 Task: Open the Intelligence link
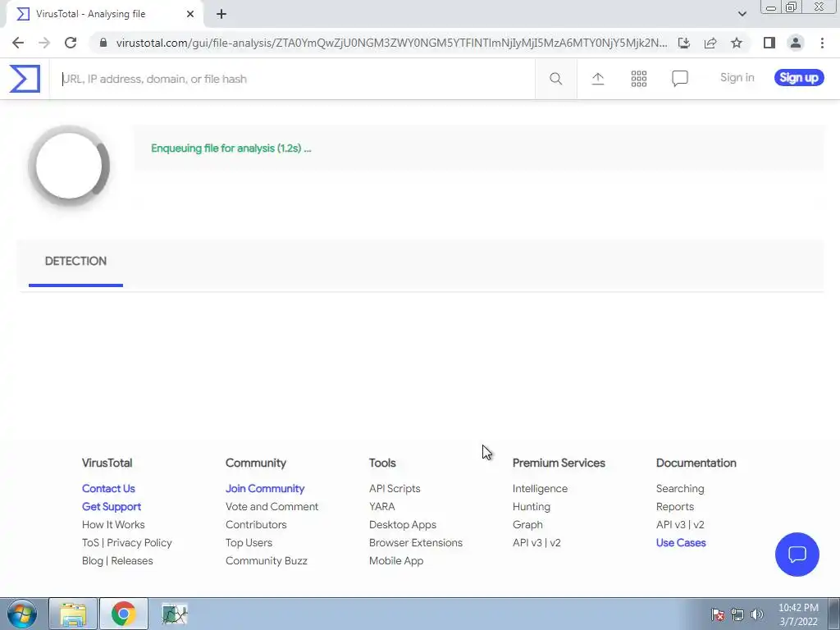[x=540, y=489]
